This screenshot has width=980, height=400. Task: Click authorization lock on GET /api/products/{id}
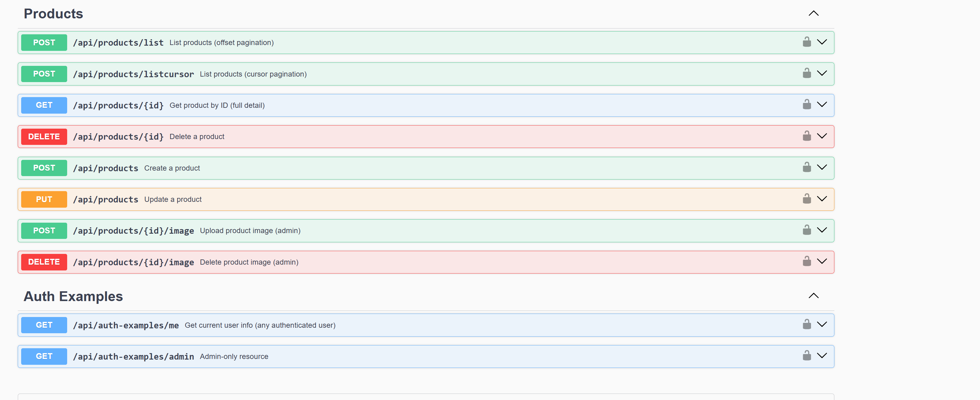(806, 104)
